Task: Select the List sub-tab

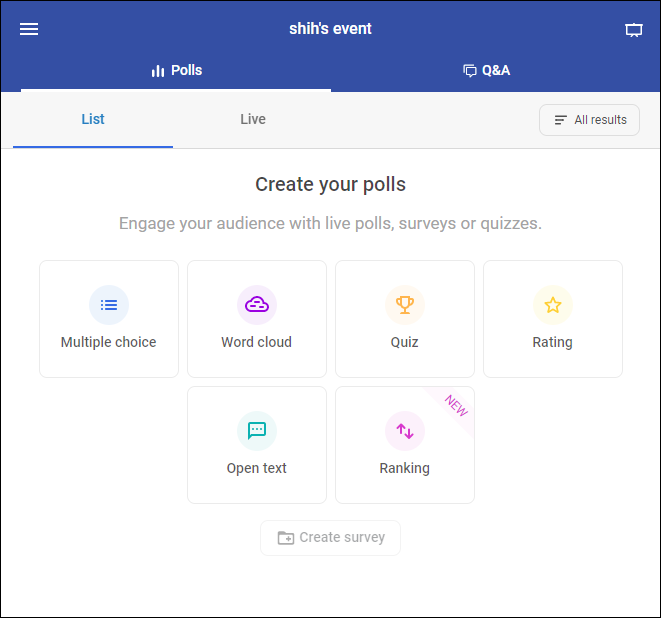Action: [x=93, y=119]
